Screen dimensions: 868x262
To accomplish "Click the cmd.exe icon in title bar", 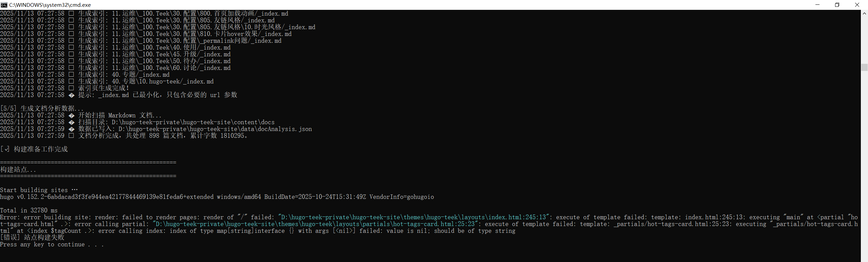I will (4, 5).
